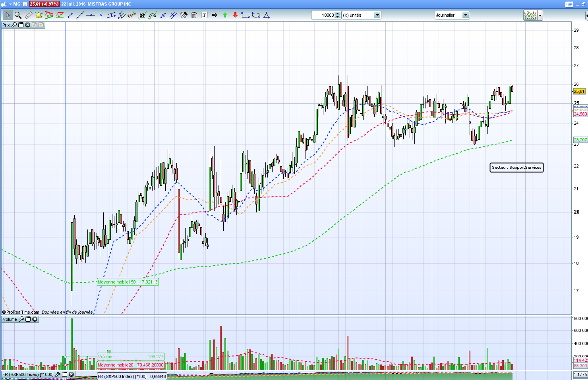Activate the ruler measurement tool
588x380 pixels.
tap(28, 15)
